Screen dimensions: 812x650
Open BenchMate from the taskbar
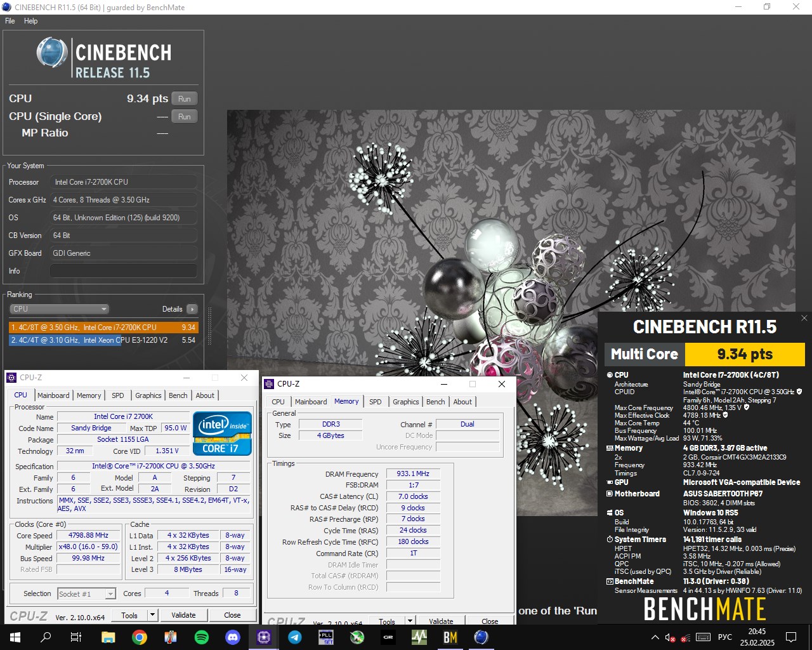pyautogui.click(x=450, y=637)
